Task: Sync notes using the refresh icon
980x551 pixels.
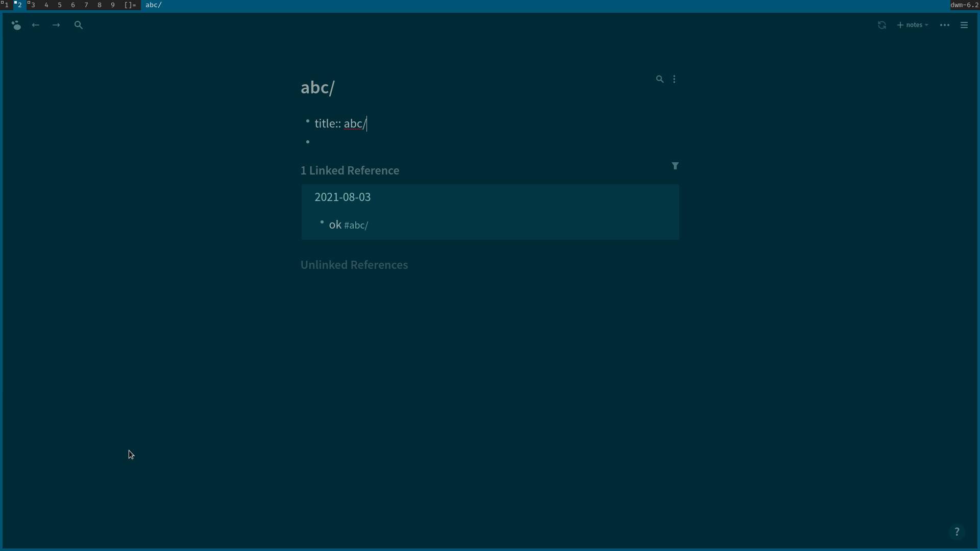Action: (x=882, y=24)
